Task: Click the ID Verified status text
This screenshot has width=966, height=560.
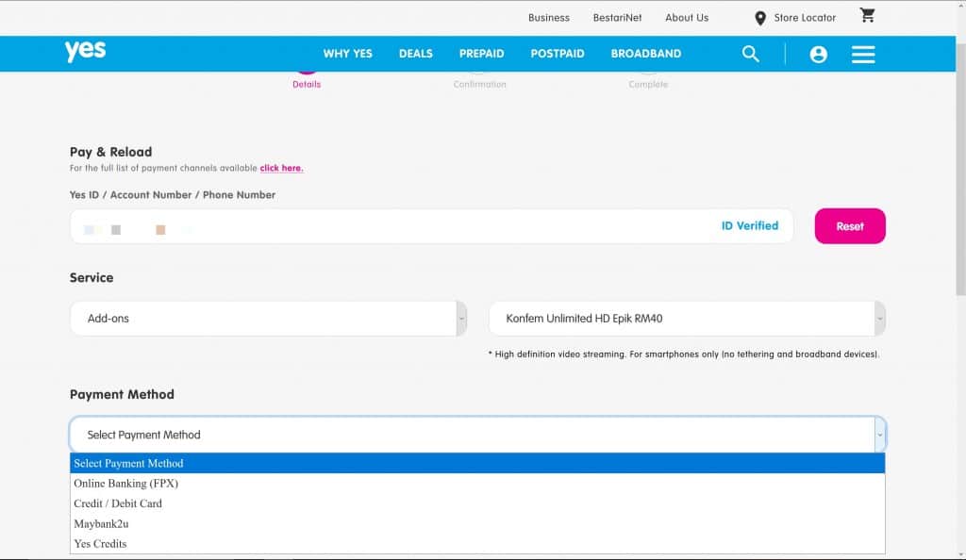Action: click(750, 226)
